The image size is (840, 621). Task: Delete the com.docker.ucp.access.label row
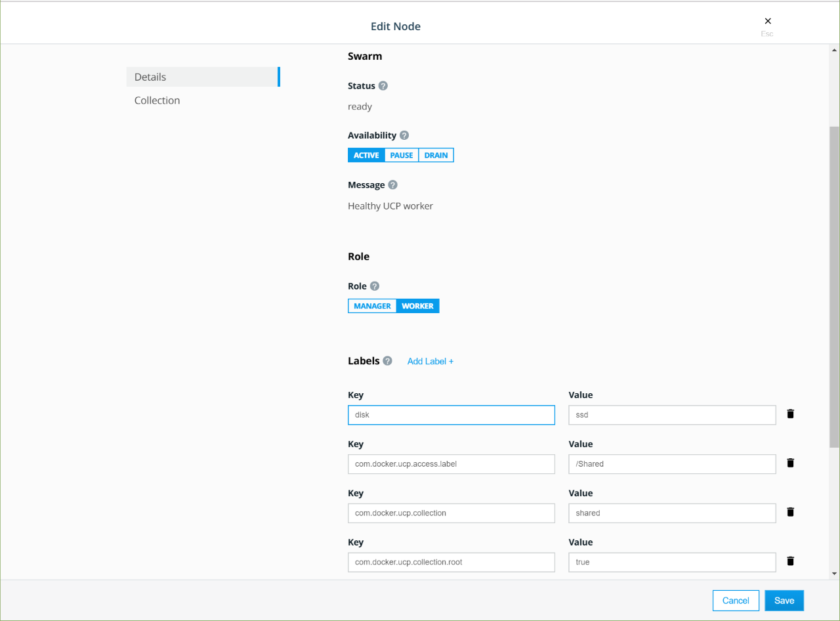(x=790, y=463)
